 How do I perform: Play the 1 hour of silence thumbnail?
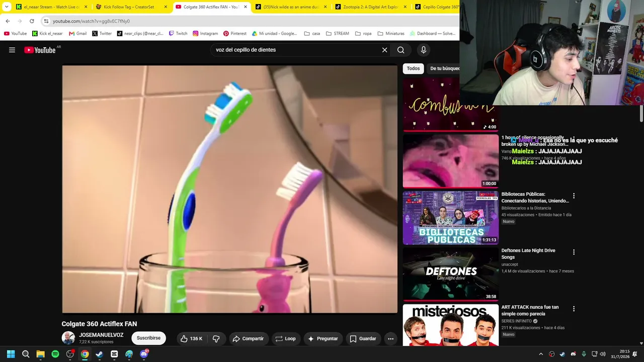click(450, 161)
